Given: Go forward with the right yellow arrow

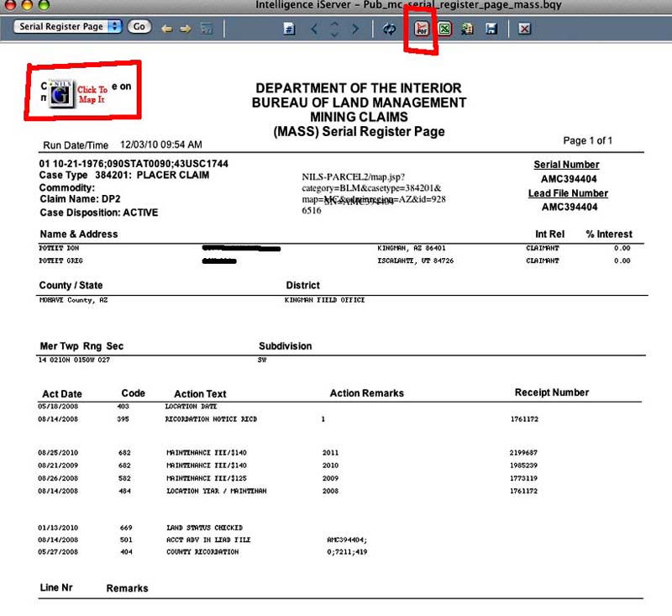Looking at the screenshot, I should [x=186, y=29].
